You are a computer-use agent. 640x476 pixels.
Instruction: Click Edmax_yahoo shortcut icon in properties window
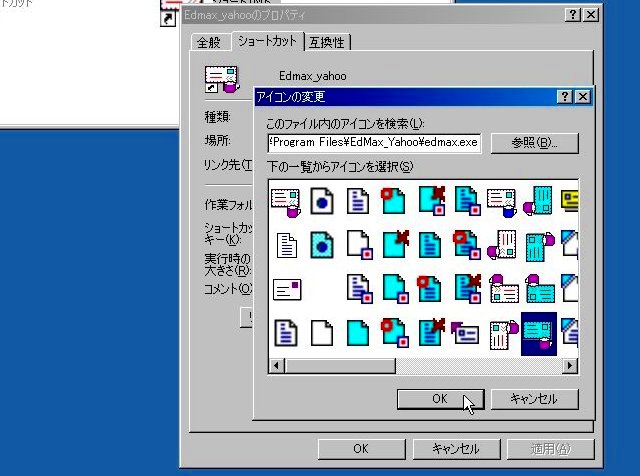click(x=222, y=79)
